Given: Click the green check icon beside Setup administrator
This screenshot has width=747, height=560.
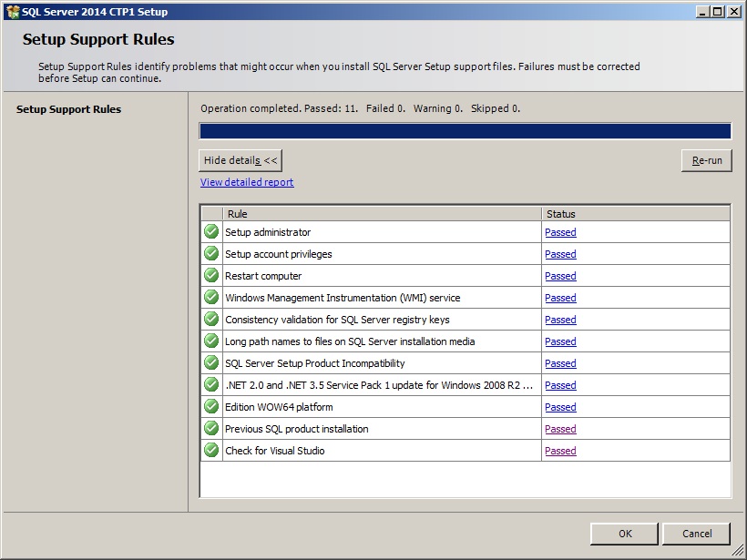Looking at the screenshot, I should point(211,232).
